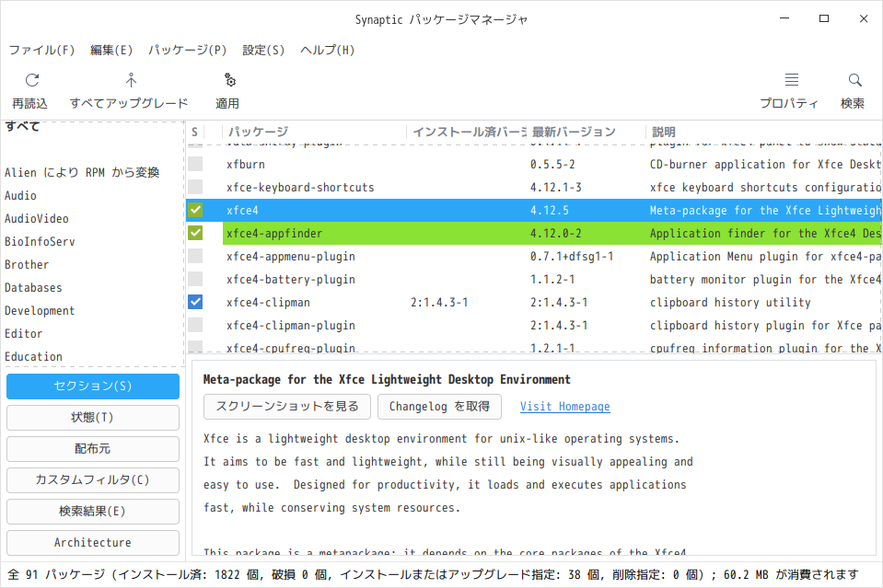Toggle status checkbox for xfce4

[195, 210]
